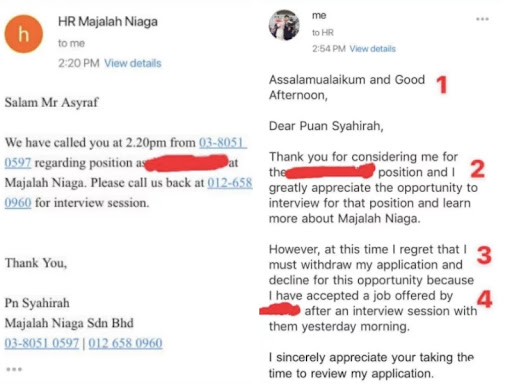The width and height of the screenshot is (512, 384).
Task: Click the 'me' sender name
Action: [319, 15]
